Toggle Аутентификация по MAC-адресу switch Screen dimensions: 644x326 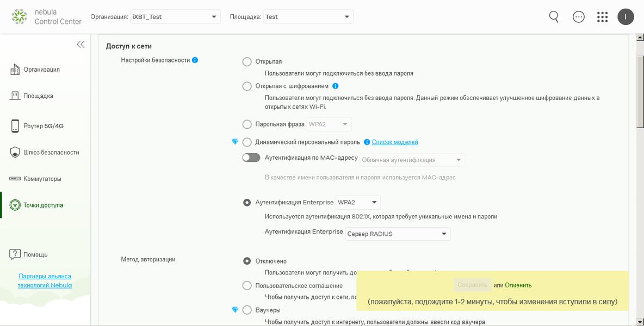click(251, 158)
